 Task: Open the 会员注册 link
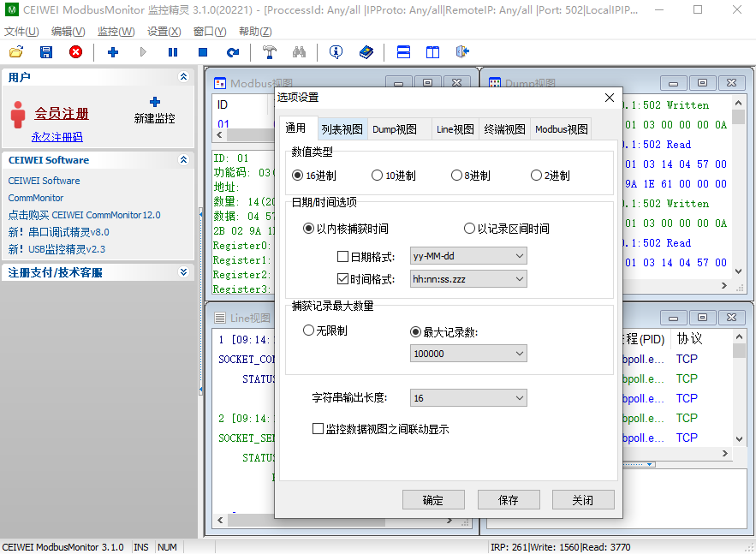(62, 114)
